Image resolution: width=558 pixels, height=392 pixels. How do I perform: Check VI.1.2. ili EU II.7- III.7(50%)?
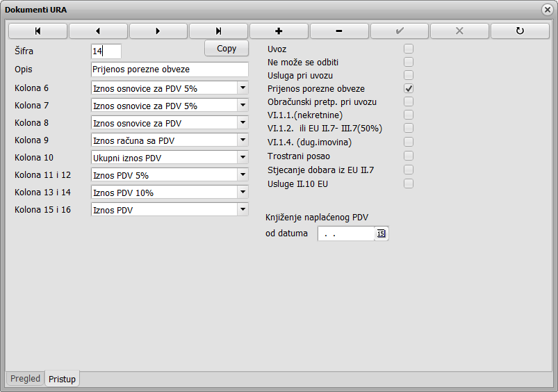[409, 128]
